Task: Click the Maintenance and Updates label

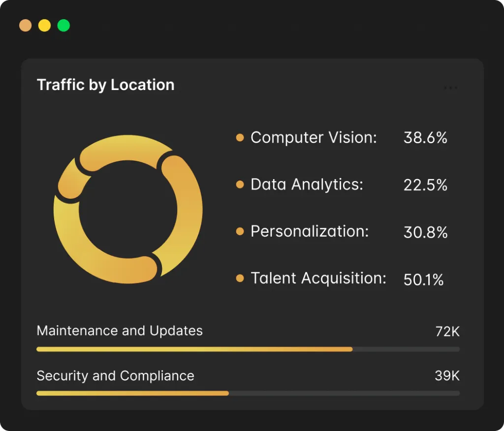Action: pyautogui.click(x=120, y=331)
